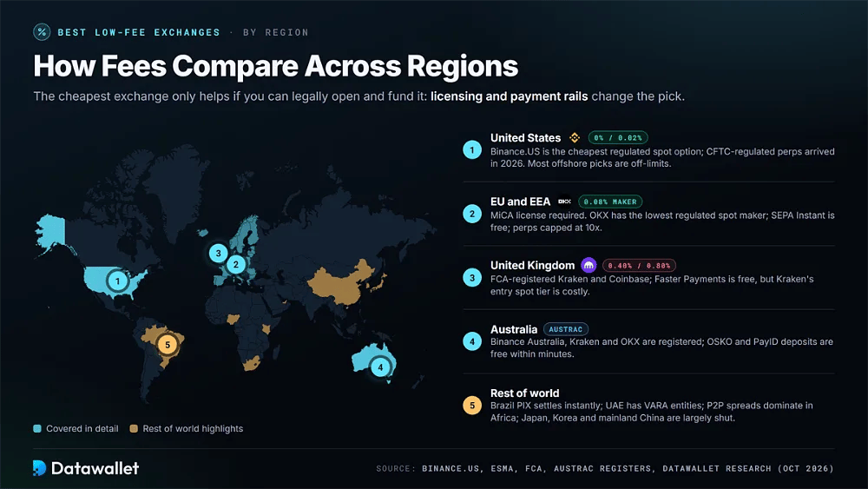
Task: Click the United Kingdom heading
Action: point(533,265)
